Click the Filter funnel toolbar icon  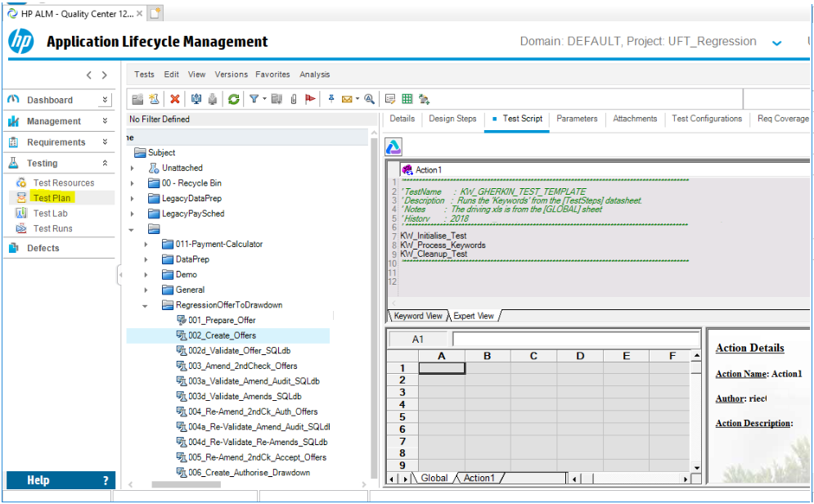pos(254,99)
